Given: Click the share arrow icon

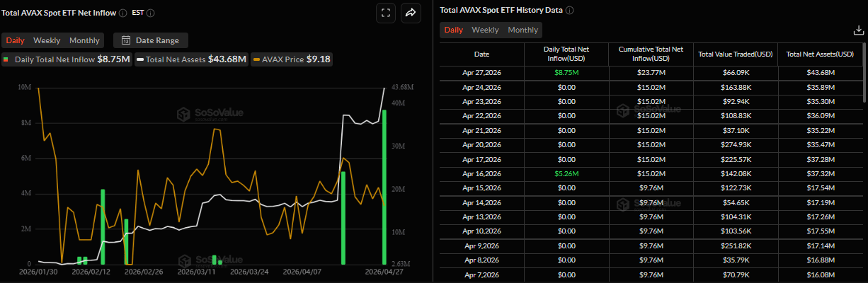Looking at the screenshot, I should tap(411, 12).
